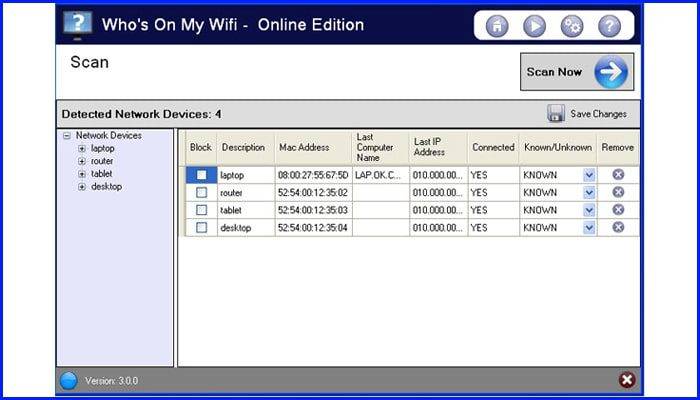
Task: Click laptop description cell in table
Action: coord(246,175)
